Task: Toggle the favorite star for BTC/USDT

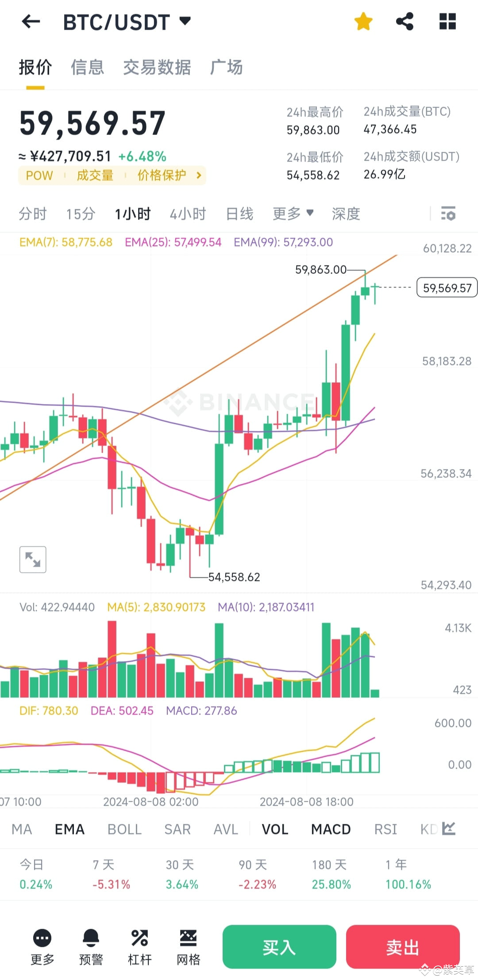Action: 363,21
